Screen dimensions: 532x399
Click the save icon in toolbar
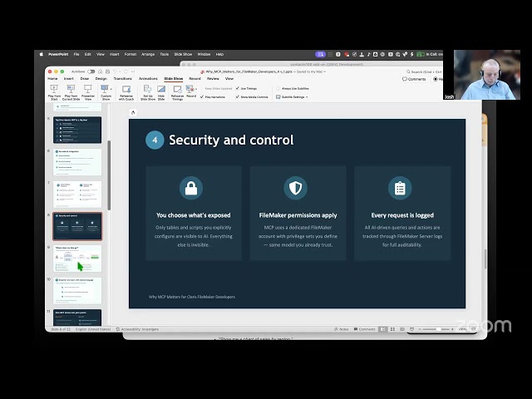[x=107, y=71]
